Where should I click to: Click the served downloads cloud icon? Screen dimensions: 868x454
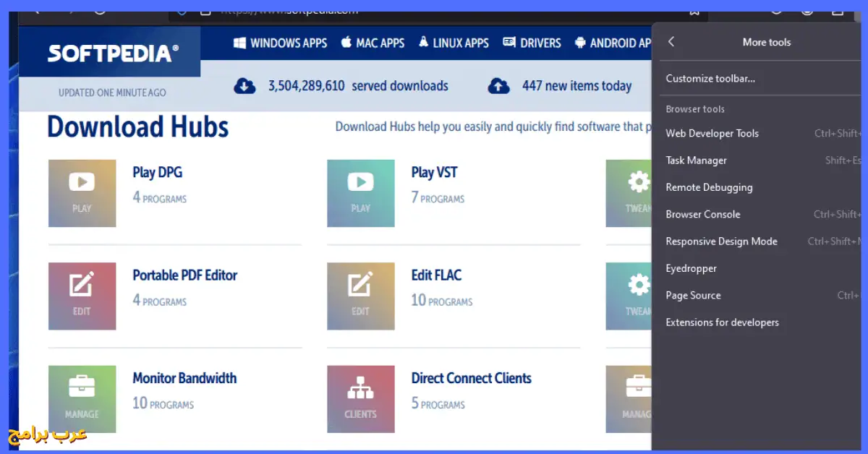click(x=245, y=86)
